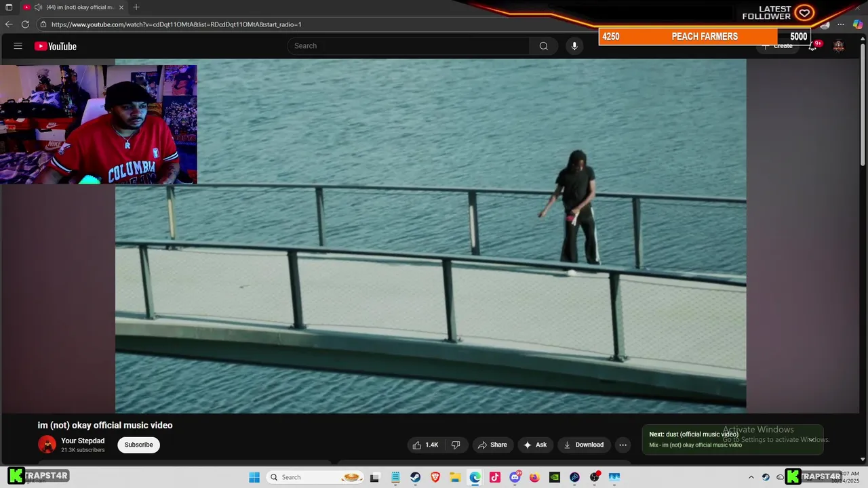This screenshot has width=868, height=488.
Task: Click the Windows taskbar search box
Action: [315, 477]
